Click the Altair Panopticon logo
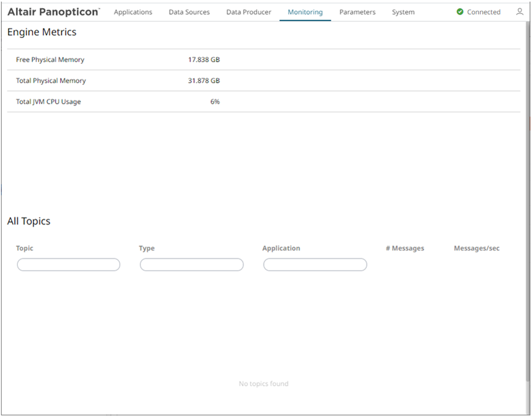532x417 pixels. tap(53, 12)
